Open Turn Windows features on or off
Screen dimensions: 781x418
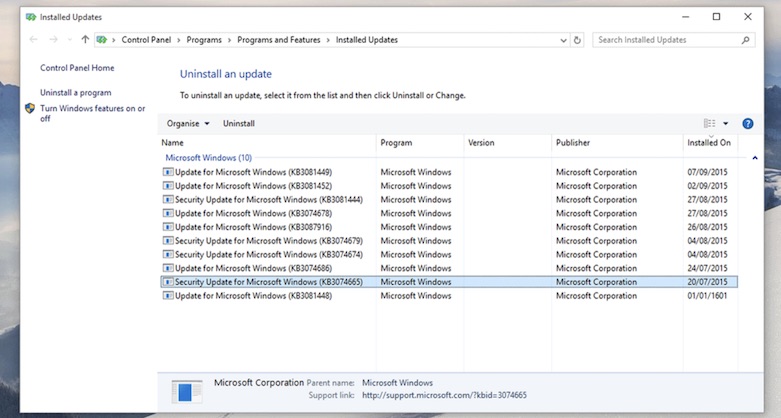93,113
